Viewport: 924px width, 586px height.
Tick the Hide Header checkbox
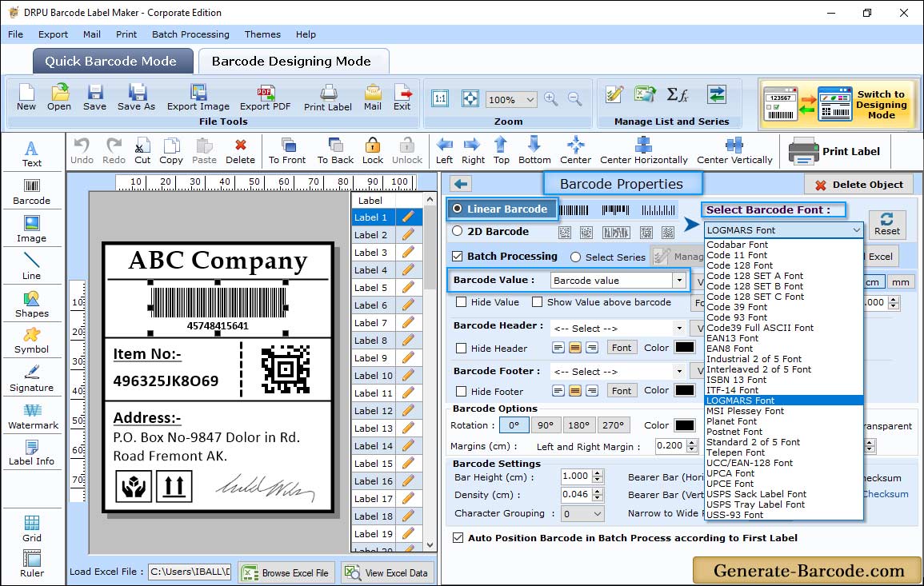462,348
